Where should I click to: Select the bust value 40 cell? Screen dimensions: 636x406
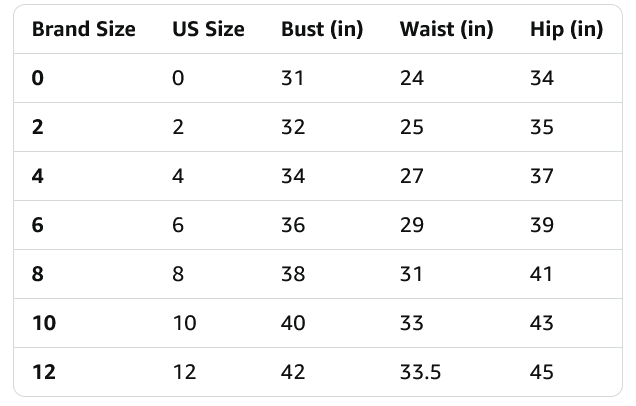coord(294,323)
